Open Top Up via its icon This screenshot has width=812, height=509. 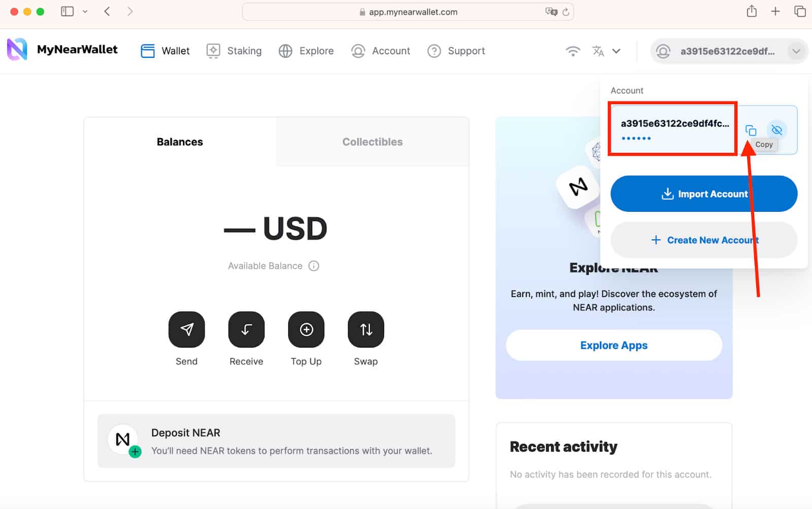click(x=306, y=329)
